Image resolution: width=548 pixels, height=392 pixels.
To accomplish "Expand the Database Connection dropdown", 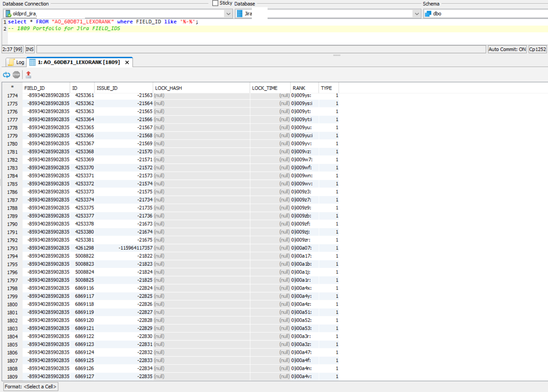I will point(228,14).
